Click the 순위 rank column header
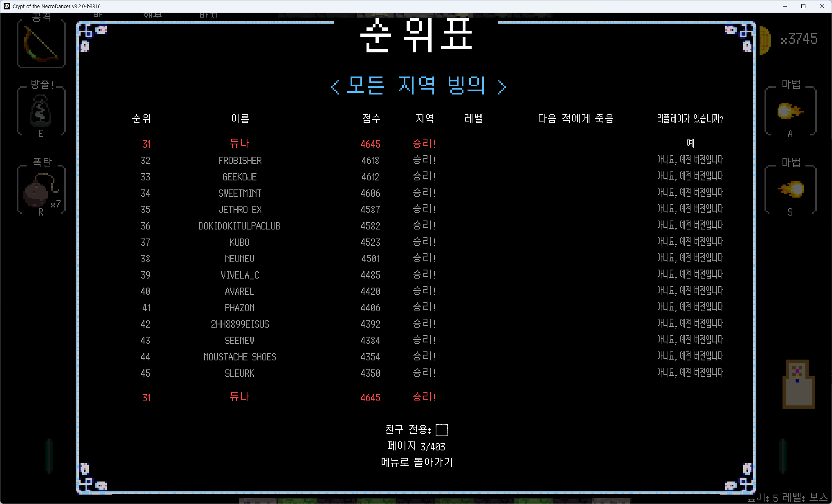This screenshot has width=832, height=504. [x=142, y=119]
